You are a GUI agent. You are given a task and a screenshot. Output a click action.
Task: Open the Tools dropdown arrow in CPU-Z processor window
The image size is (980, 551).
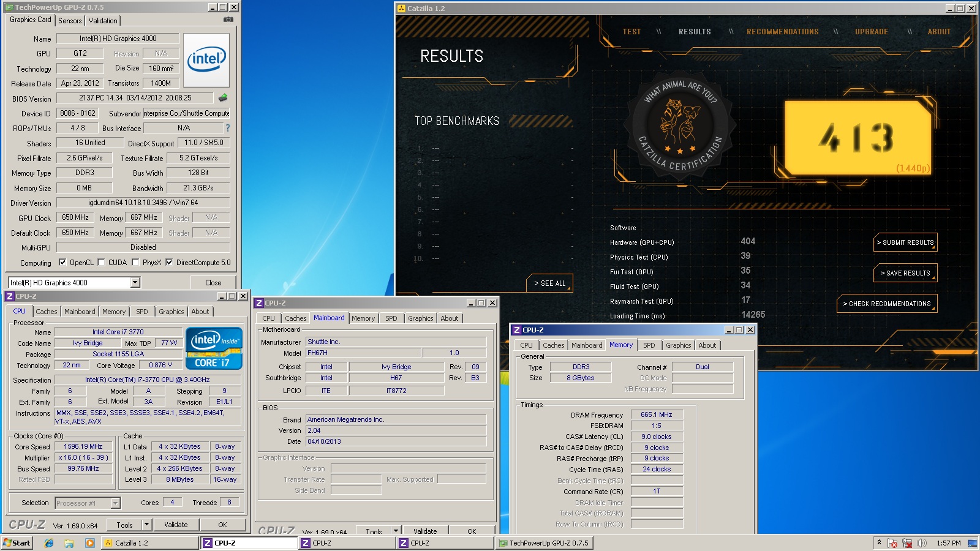coord(146,525)
